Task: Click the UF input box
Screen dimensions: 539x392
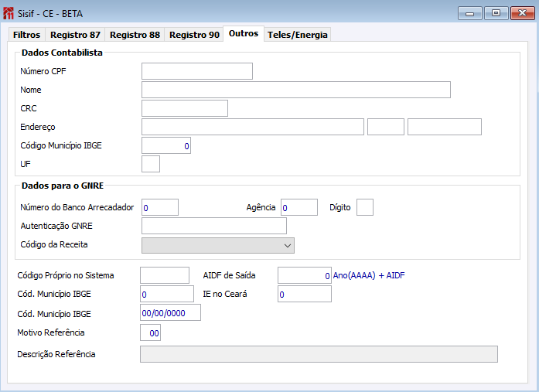Action: pyautogui.click(x=151, y=164)
